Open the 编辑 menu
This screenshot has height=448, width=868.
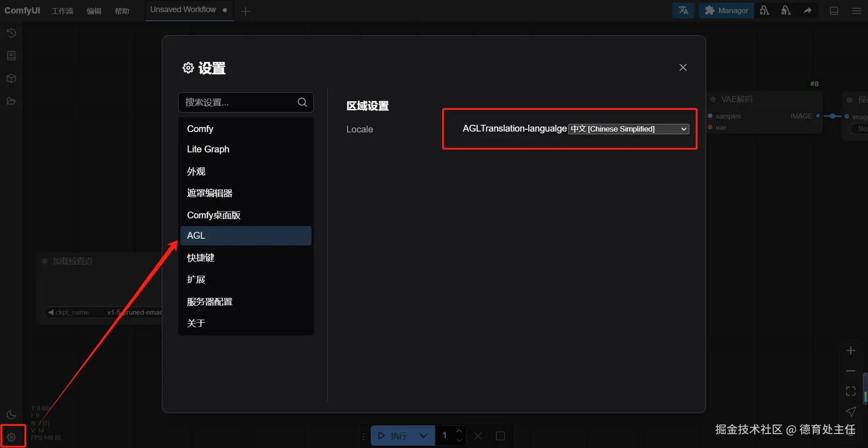pos(94,11)
